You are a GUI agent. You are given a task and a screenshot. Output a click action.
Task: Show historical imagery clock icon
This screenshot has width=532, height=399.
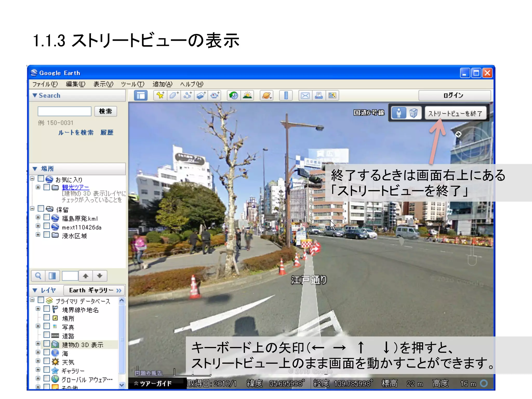point(234,95)
